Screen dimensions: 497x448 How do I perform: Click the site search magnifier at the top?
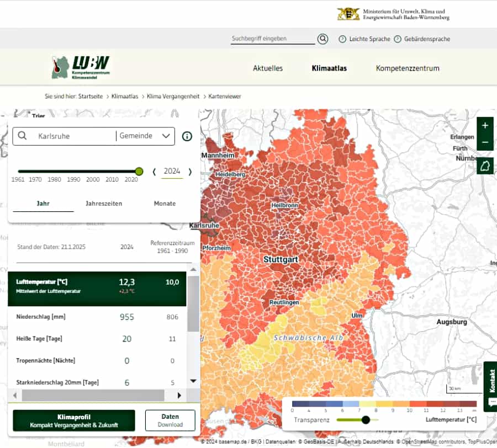click(x=322, y=39)
